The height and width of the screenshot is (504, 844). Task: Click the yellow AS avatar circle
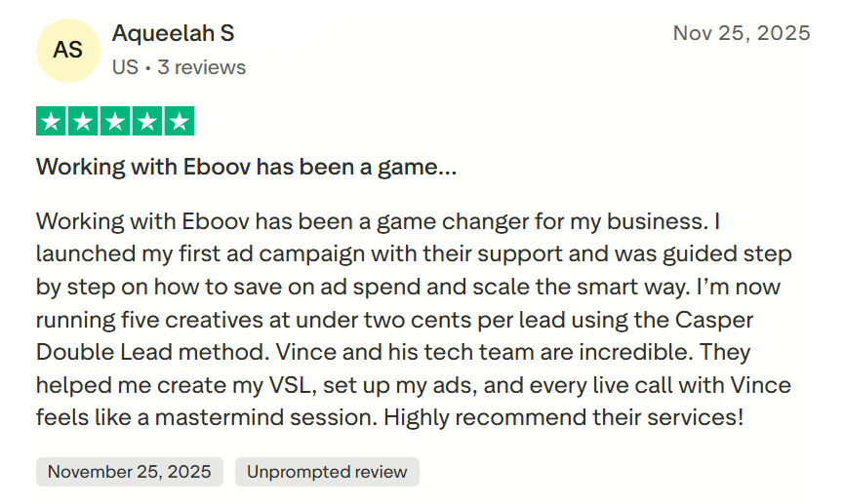[x=68, y=50]
